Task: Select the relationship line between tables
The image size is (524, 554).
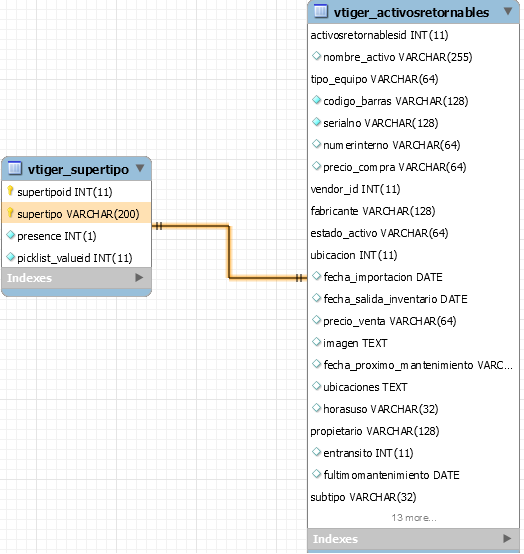Action: click(229, 252)
